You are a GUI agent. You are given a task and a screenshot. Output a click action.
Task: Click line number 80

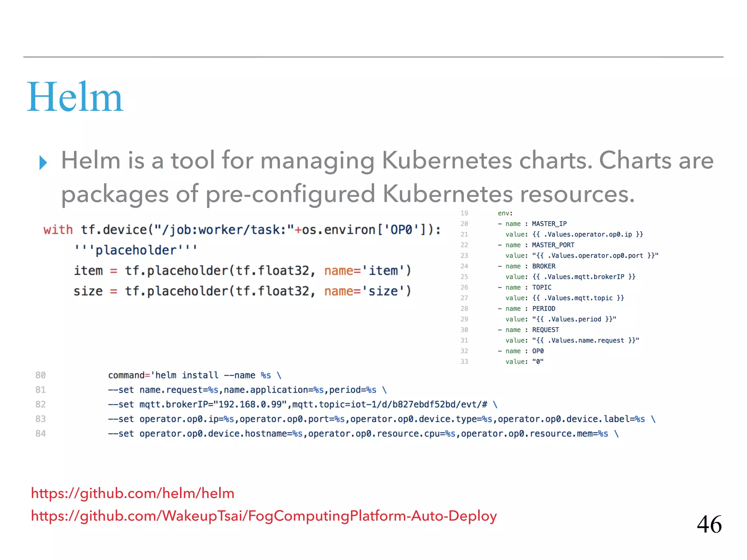40,375
